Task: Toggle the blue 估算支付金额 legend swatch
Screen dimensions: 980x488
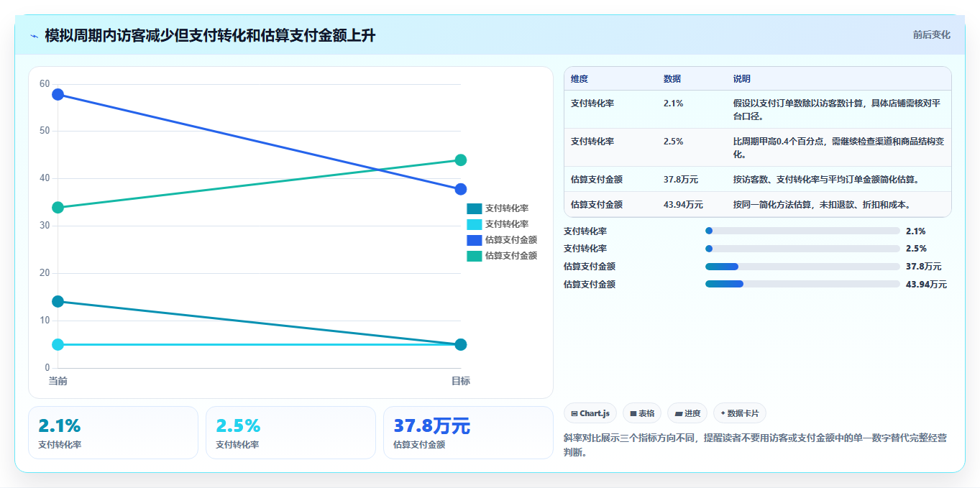Action: (475, 240)
